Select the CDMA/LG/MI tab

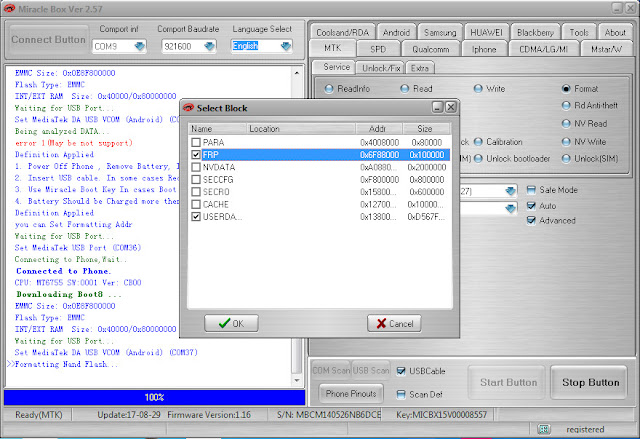click(x=543, y=49)
